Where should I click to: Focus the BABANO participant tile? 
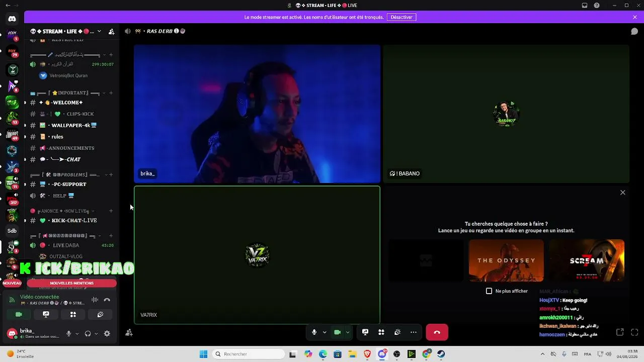point(506,114)
